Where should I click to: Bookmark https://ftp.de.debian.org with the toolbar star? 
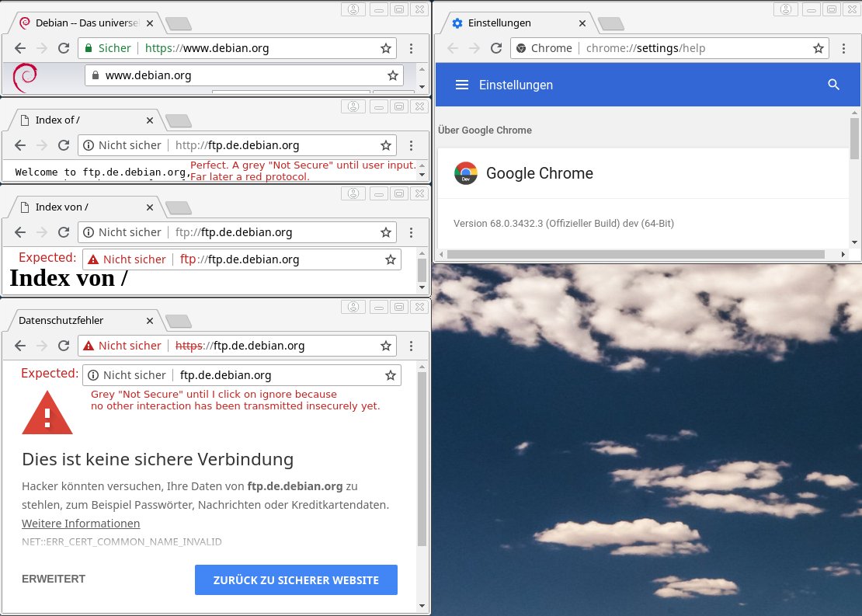click(x=386, y=346)
